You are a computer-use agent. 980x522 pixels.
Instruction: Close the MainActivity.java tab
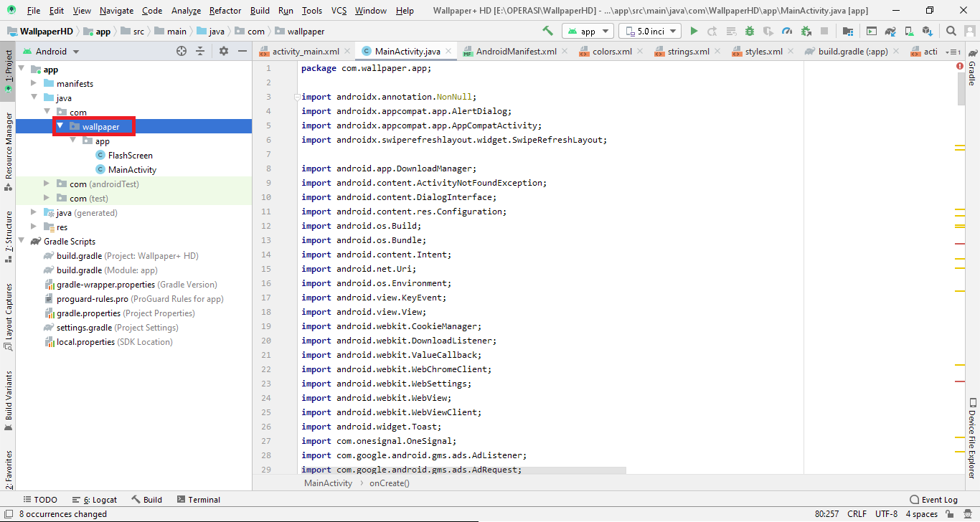(448, 52)
